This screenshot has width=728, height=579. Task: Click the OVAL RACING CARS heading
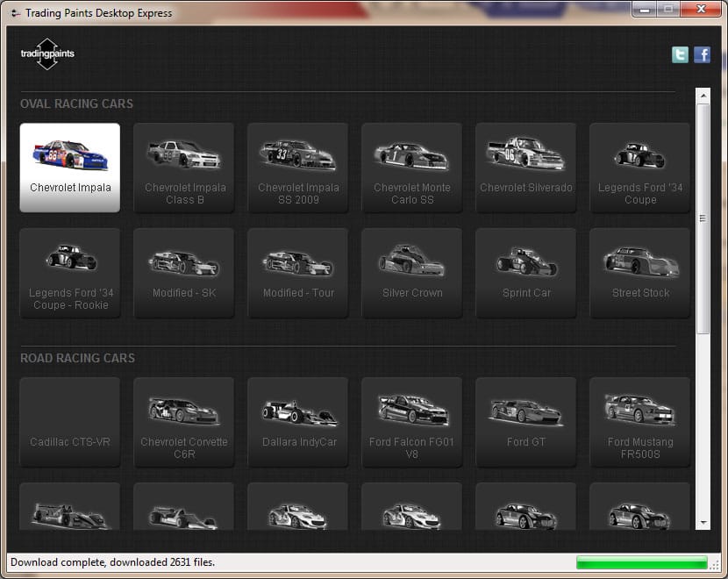(76, 104)
